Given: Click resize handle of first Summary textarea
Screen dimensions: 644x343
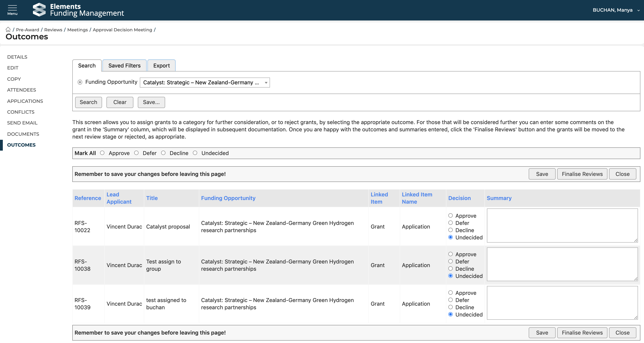Looking at the screenshot, I should click(636, 240).
